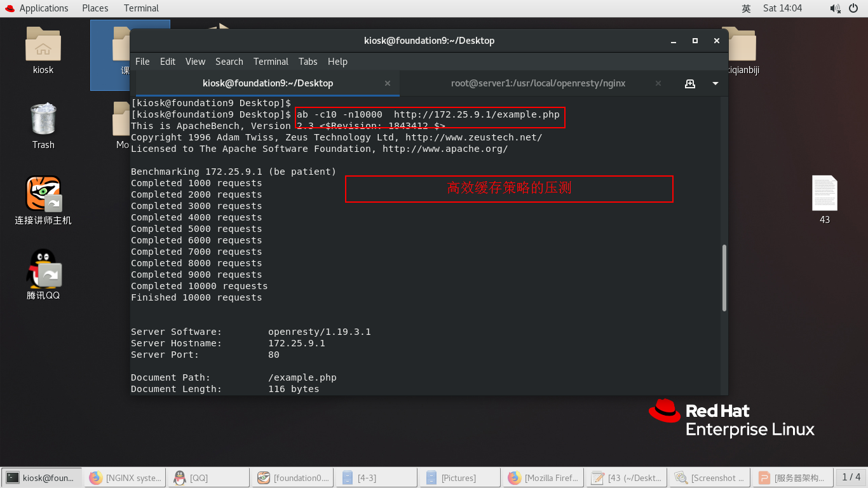Click the Terminal app menu in the top bar
The height and width of the screenshot is (488, 868).
point(141,8)
